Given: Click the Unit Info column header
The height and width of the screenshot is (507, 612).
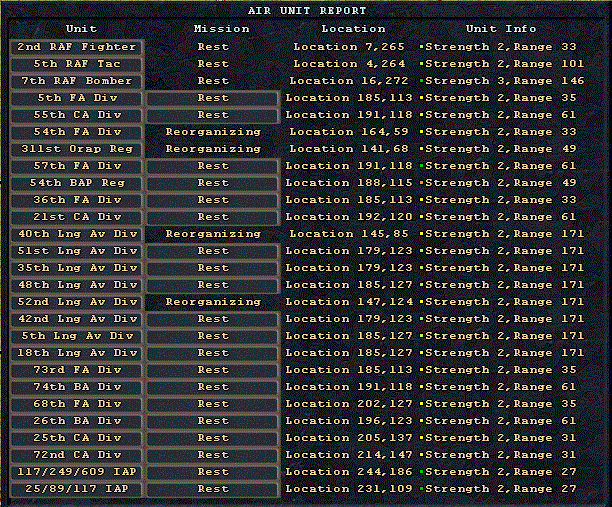Looking at the screenshot, I should point(501,29).
